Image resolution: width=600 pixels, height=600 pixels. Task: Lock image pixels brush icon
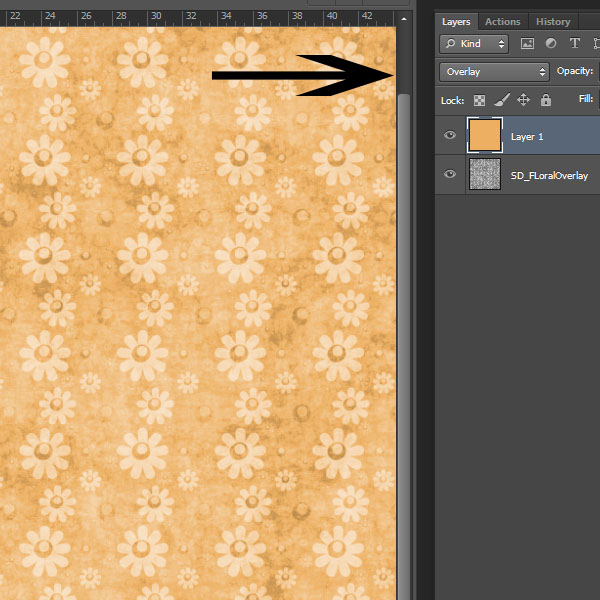(502, 100)
